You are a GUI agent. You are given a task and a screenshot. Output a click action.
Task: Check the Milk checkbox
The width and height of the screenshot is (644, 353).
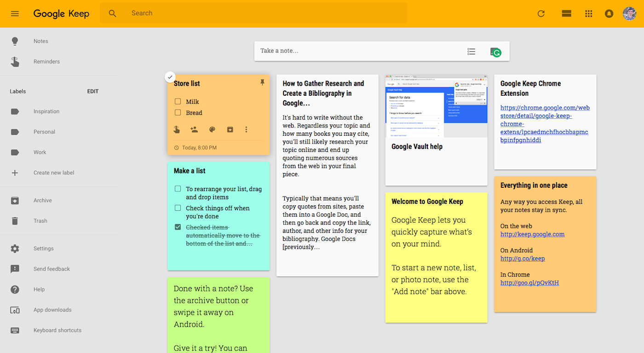click(178, 101)
